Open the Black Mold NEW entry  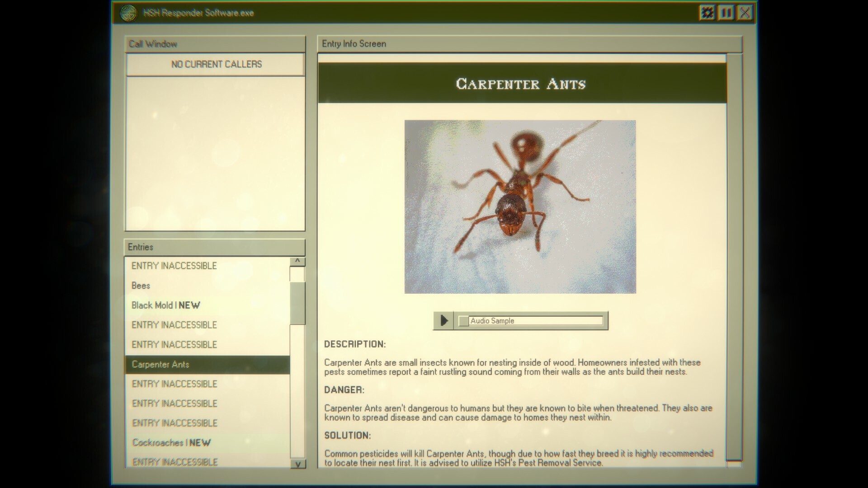(x=165, y=305)
